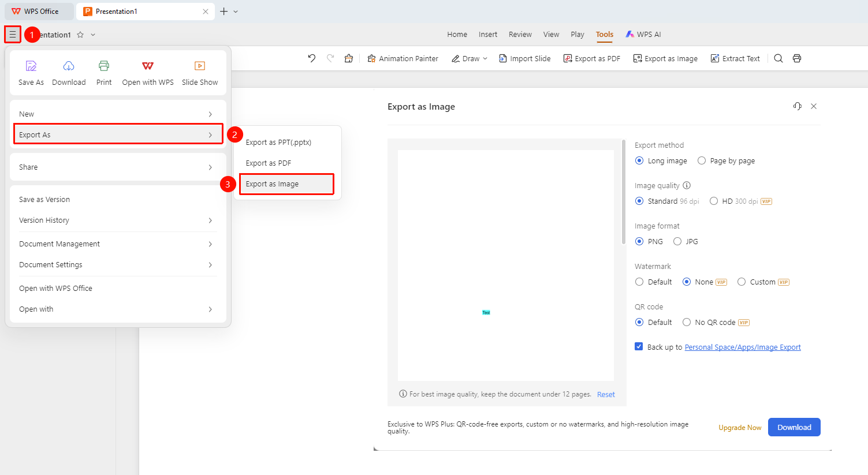
Task: Expand Document Settings submenu
Action: (x=117, y=264)
